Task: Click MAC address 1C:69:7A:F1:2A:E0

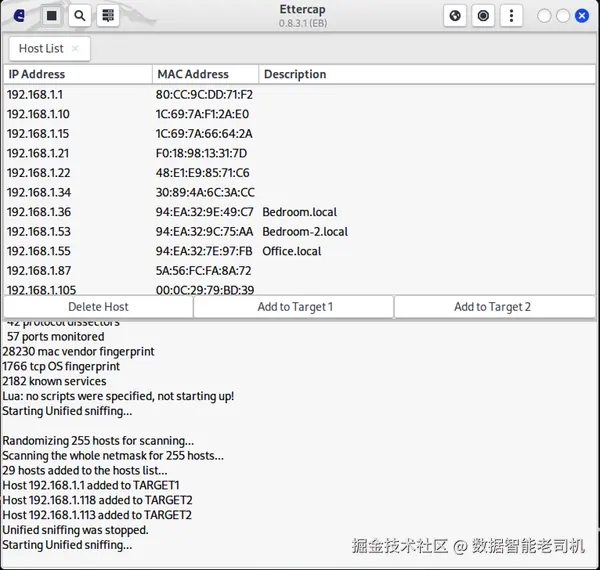Action: pyautogui.click(x=202, y=114)
